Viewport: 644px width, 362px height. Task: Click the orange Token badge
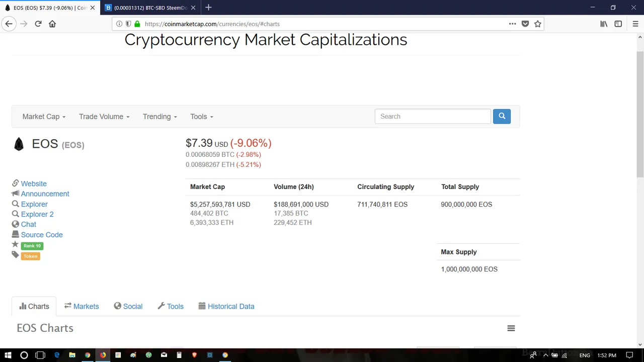pyautogui.click(x=30, y=256)
